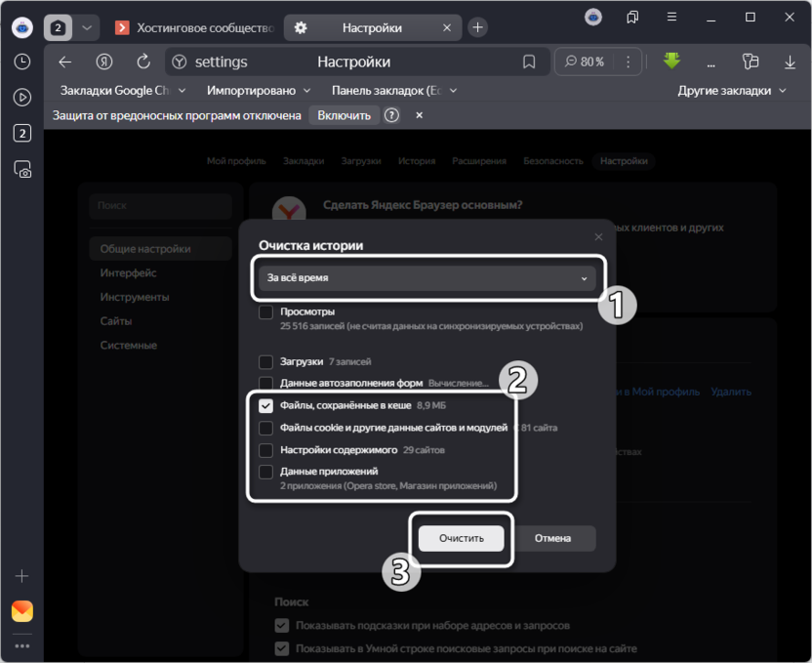The image size is (812, 663).
Task: Open Yandex Mail icon in sidebar
Action: [22, 611]
